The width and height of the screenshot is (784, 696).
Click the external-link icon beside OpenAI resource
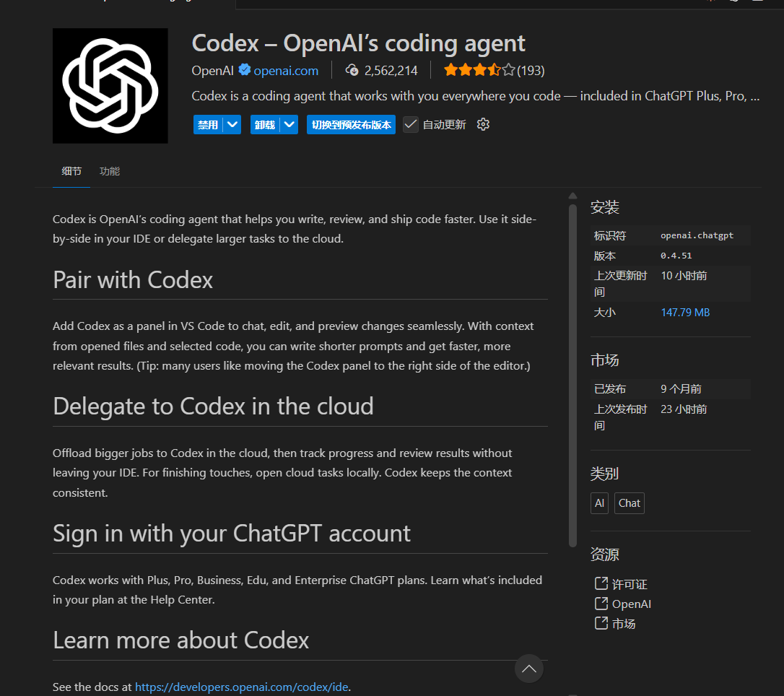(601, 604)
